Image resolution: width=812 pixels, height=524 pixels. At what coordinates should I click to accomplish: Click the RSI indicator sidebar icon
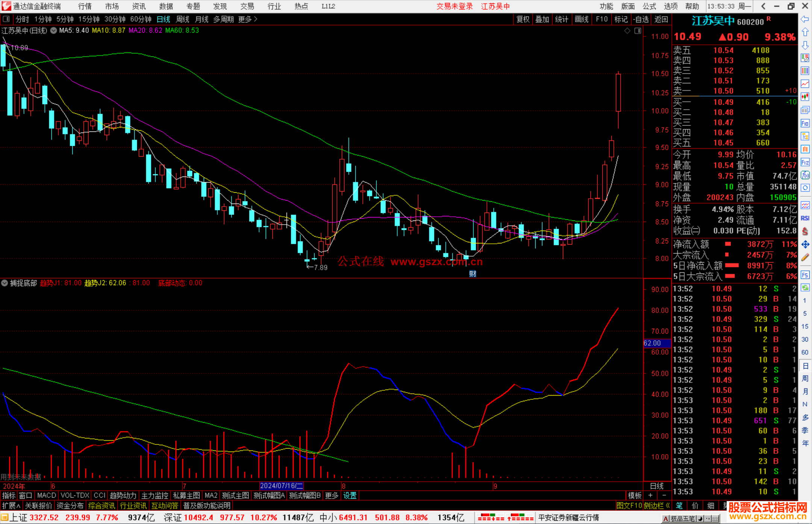click(x=805, y=218)
